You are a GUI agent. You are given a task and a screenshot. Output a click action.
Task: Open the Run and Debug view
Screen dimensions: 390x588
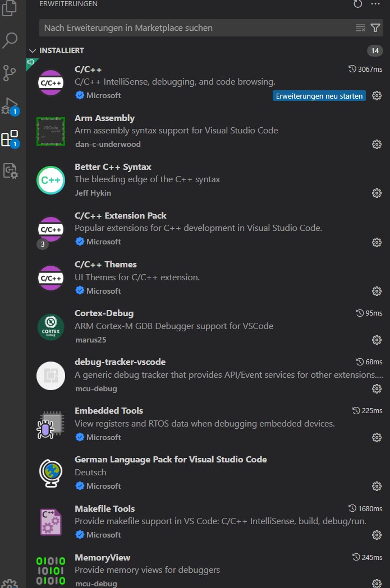coord(10,107)
